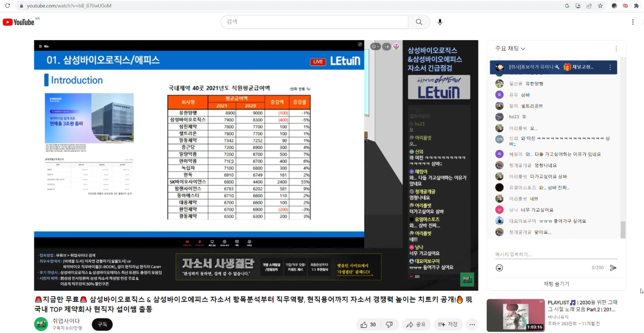Image resolution: width=644 pixels, height=333 pixels.
Task: Click the slide menu hamburger icon
Action: [x=40, y=46]
